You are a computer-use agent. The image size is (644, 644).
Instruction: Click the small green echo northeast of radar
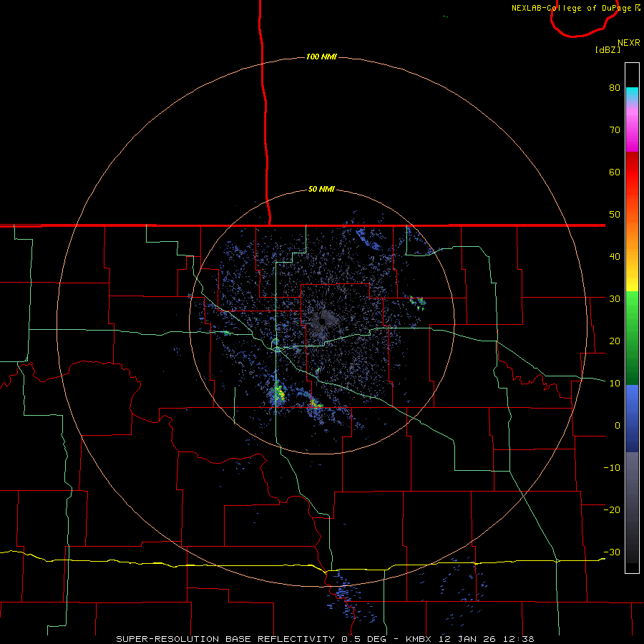pyautogui.click(x=417, y=303)
